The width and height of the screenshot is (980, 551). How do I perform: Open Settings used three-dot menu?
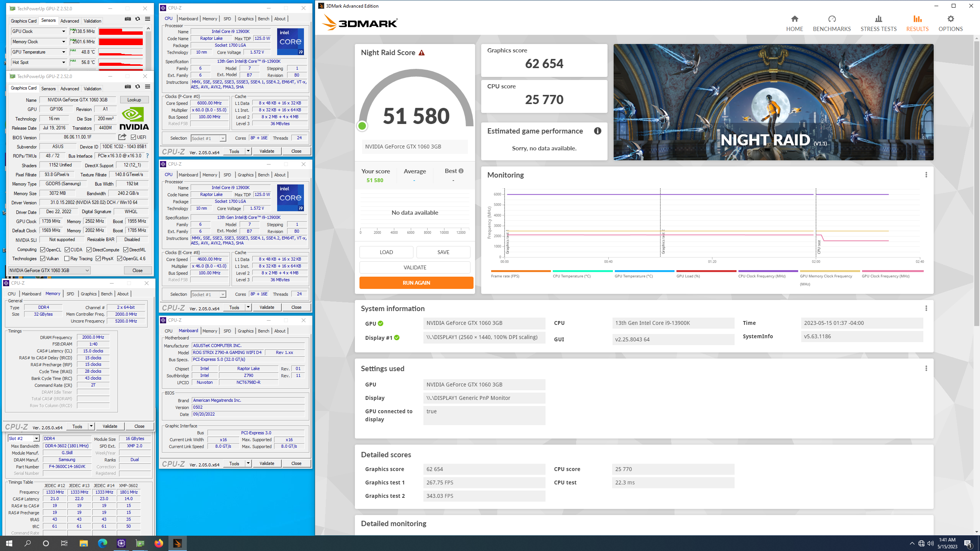[926, 368]
